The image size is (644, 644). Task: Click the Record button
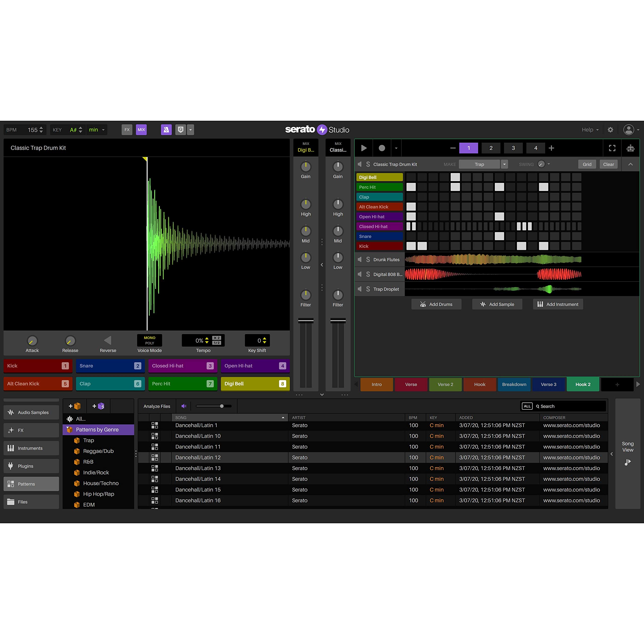point(382,148)
